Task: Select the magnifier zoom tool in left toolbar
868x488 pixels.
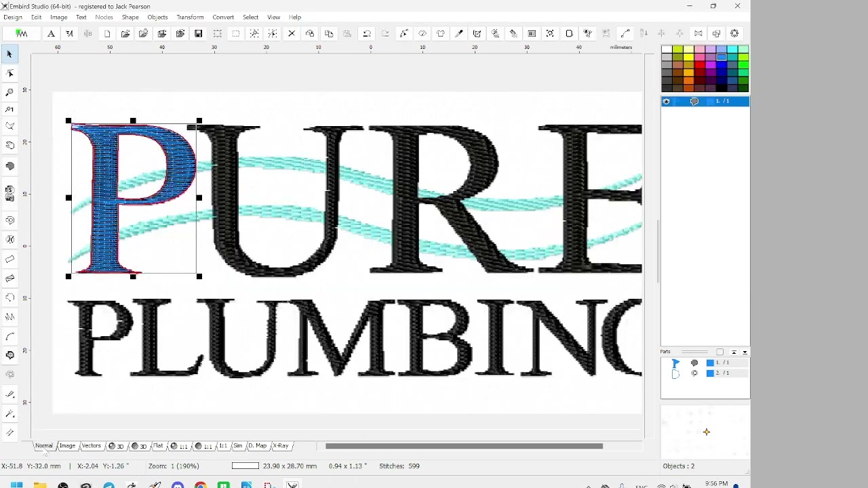Action: [9, 91]
